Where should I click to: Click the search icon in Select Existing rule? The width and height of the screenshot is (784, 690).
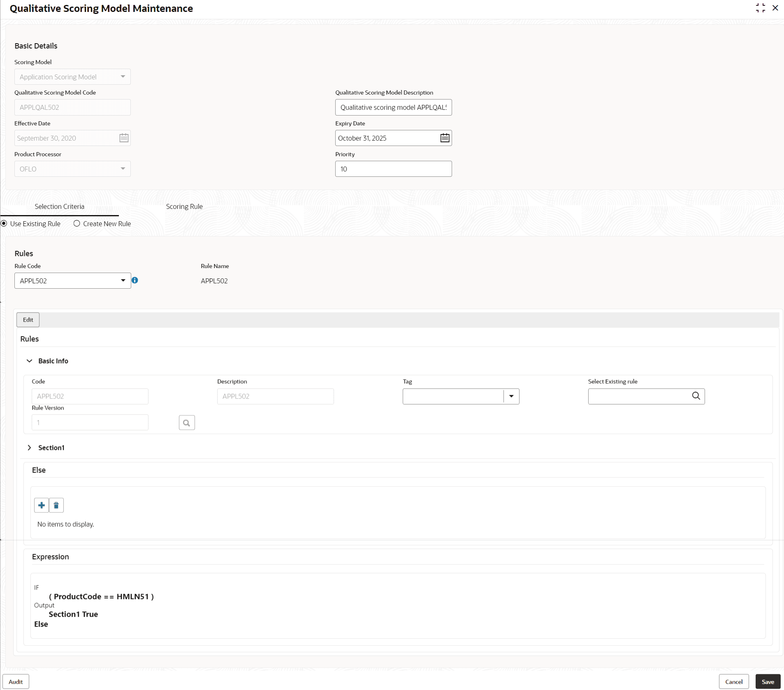tap(696, 396)
